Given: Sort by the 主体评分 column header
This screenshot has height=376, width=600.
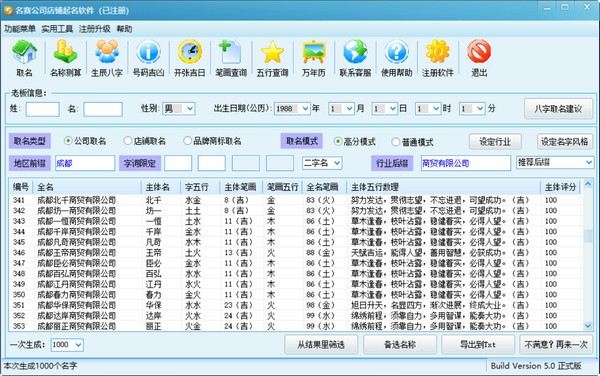Looking at the screenshot, I should (x=560, y=187).
